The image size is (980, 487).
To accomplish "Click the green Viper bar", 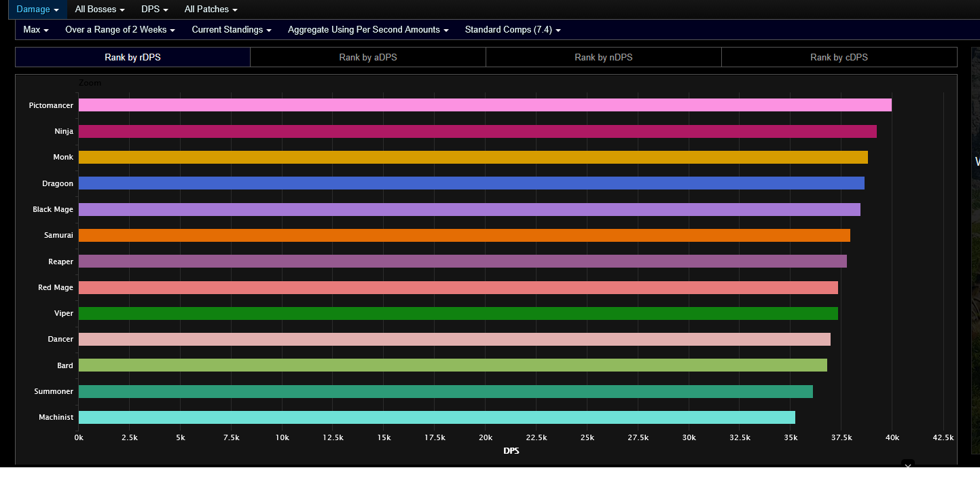I will click(458, 313).
